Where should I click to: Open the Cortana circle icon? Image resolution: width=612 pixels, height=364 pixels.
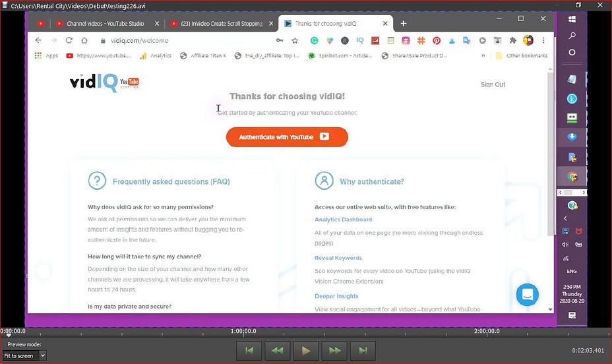pyautogui.click(x=572, y=52)
